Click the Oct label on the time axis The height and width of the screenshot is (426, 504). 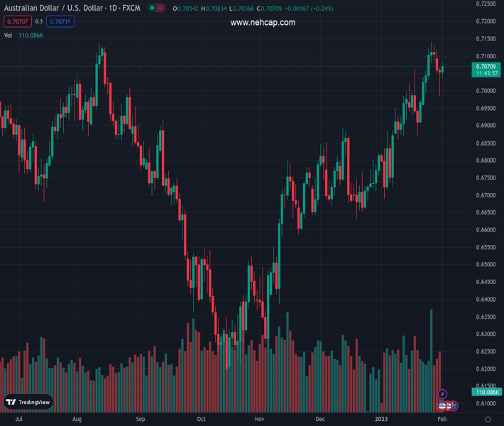coord(202,420)
